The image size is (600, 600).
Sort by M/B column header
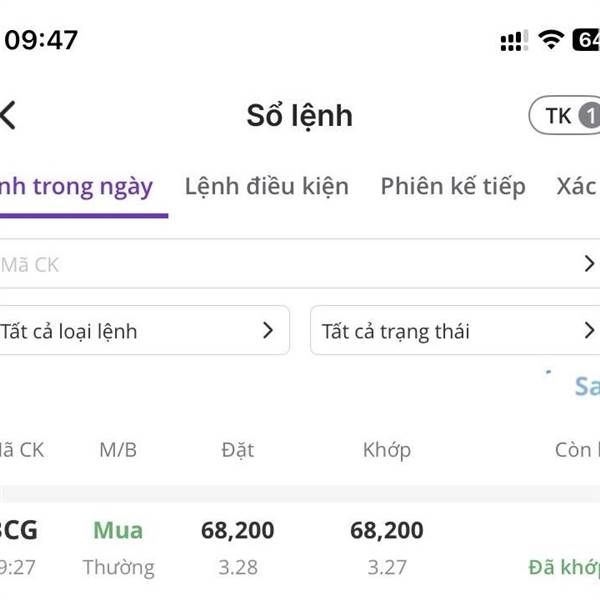[x=118, y=450]
